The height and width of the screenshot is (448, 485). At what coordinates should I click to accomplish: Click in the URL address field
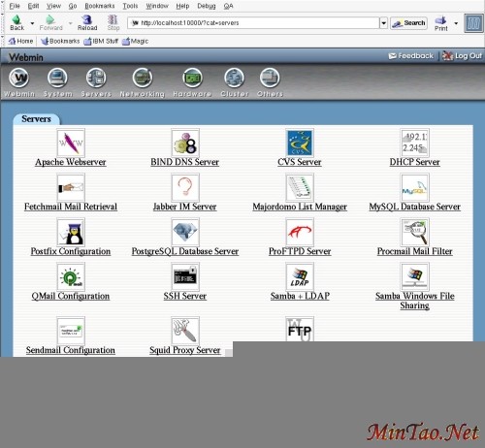pos(253,23)
